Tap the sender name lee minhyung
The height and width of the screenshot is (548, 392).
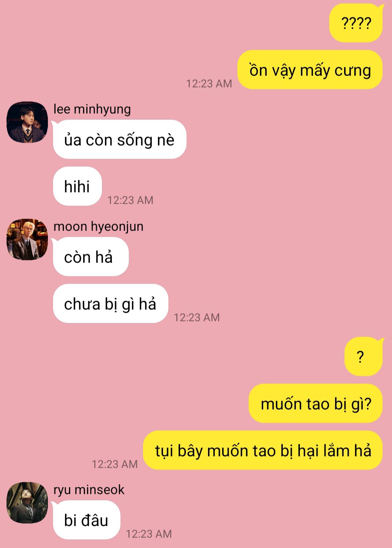click(92, 109)
